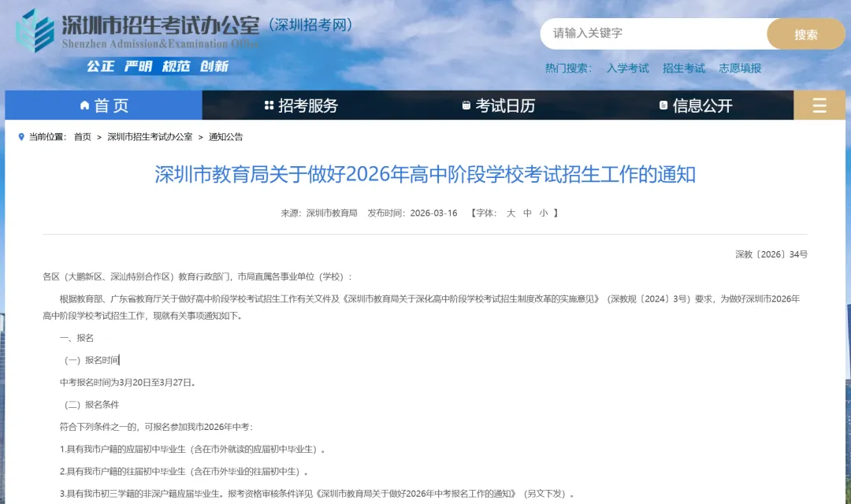
Task: Click the location pin icon before 当前位置
Action: [x=21, y=136]
